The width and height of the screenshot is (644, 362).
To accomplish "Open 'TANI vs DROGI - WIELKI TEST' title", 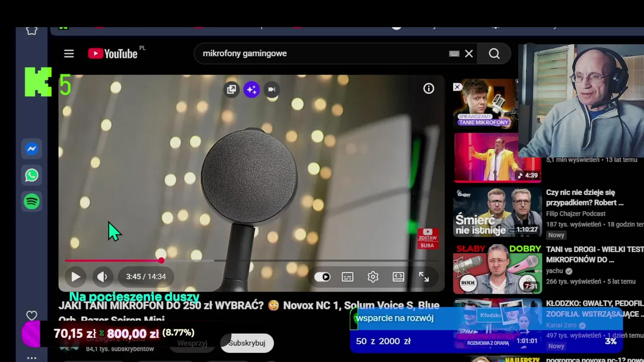I will pos(595,254).
